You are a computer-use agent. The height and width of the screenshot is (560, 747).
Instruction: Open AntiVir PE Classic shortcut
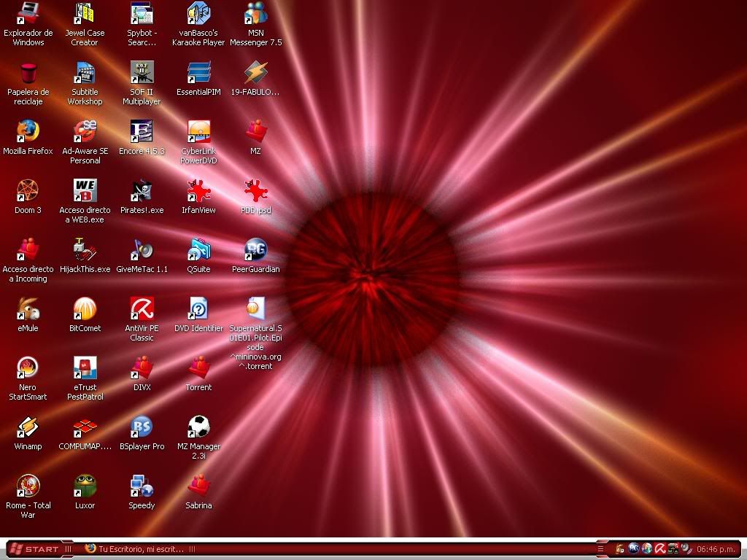[142, 309]
